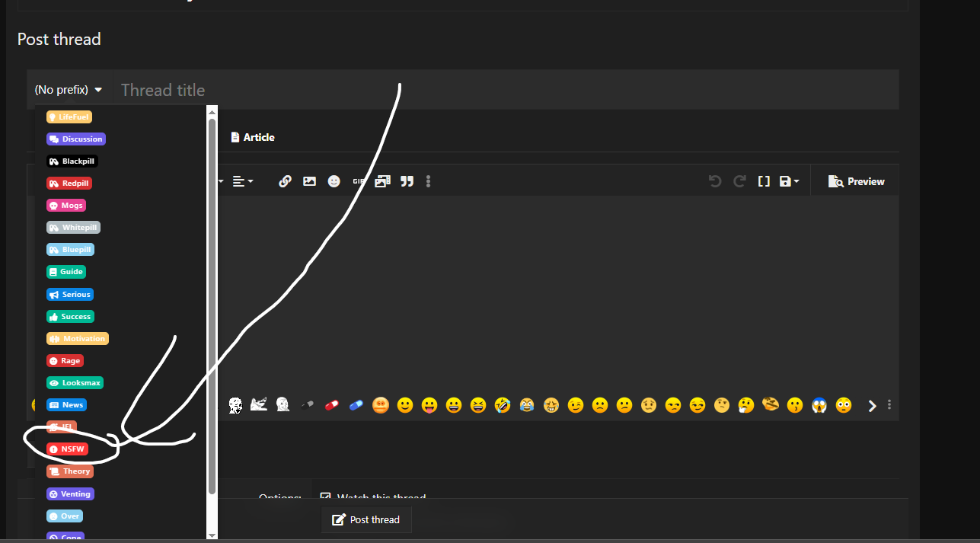Select the NSFW prefix
The height and width of the screenshot is (543, 980).
(67, 449)
